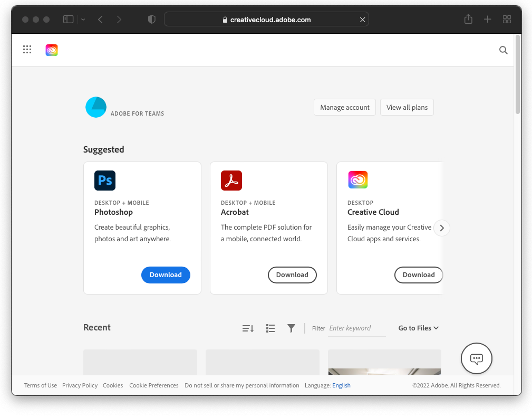The height and width of the screenshot is (417, 532).
Task: Click the sort order icon in Recent
Action: tap(248, 328)
